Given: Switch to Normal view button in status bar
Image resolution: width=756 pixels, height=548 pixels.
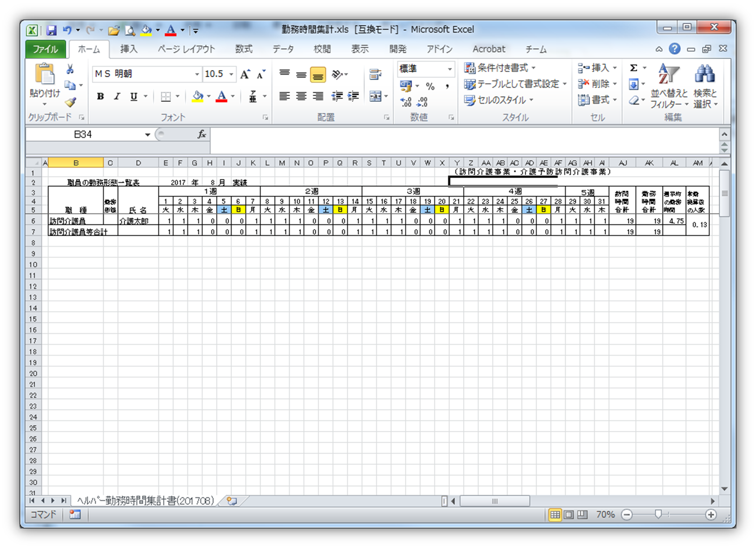Looking at the screenshot, I should click(555, 515).
